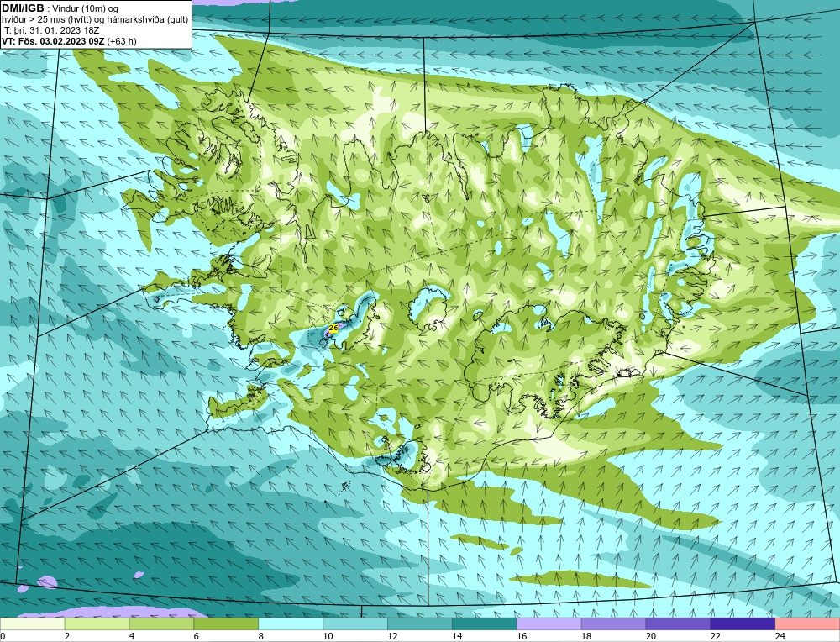Select the 4–6 m/s green legend swatch
840x642 pixels.
(x=161, y=624)
